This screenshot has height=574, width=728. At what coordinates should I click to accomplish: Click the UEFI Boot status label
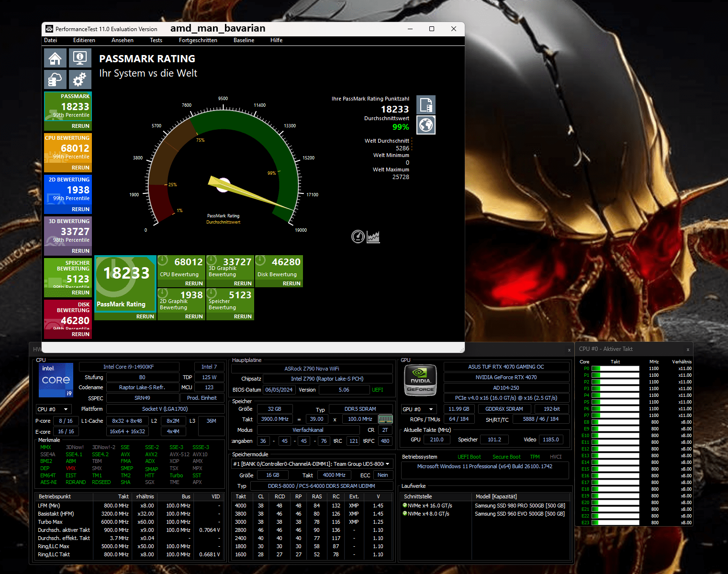[x=469, y=457]
